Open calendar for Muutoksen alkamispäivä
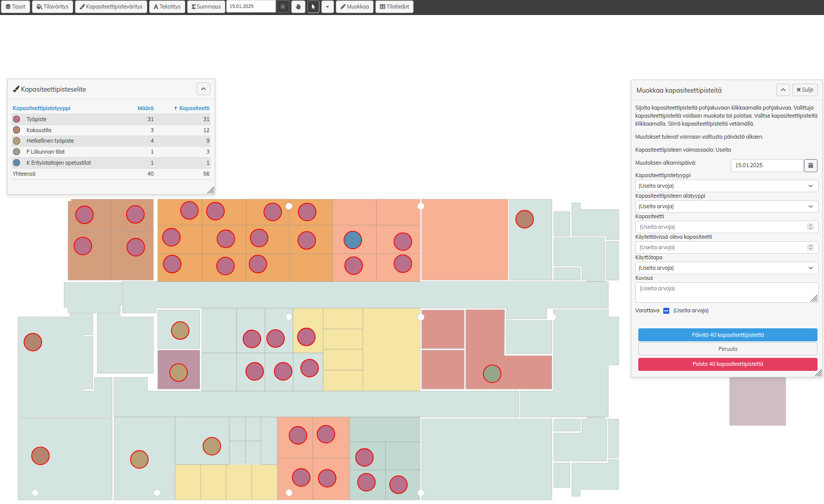The image size is (824, 504). (x=810, y=165)
